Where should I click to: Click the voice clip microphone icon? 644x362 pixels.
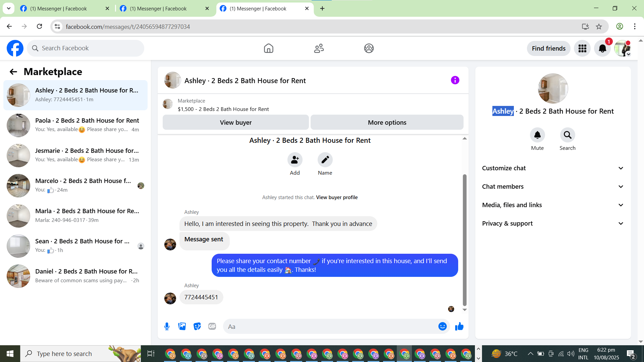(167, 326)
